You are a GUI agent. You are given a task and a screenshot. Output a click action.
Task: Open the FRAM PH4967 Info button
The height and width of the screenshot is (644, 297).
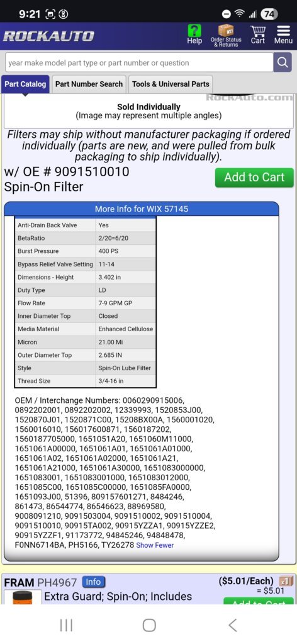pyautogui.click(x=93, y=582)
